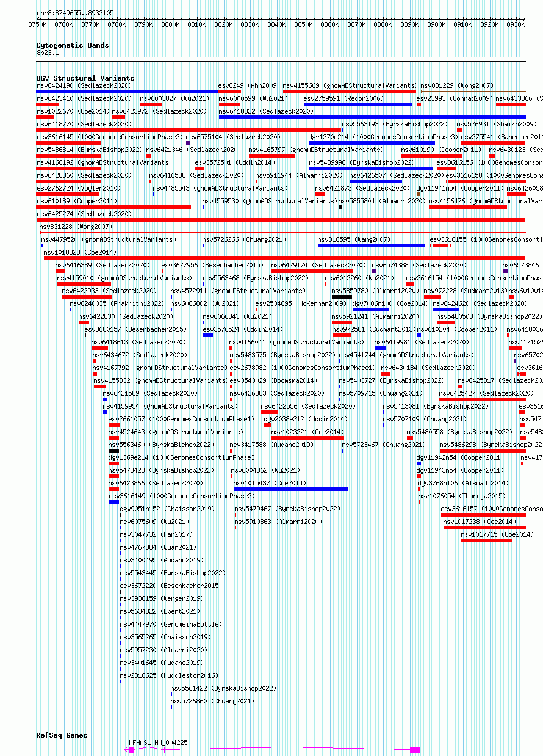Viewport: 543px width, 756px height.
Task: Click the blue bar under nsv5489996 (ByrskaBishop2022)
Action: [x=371, y=169]
